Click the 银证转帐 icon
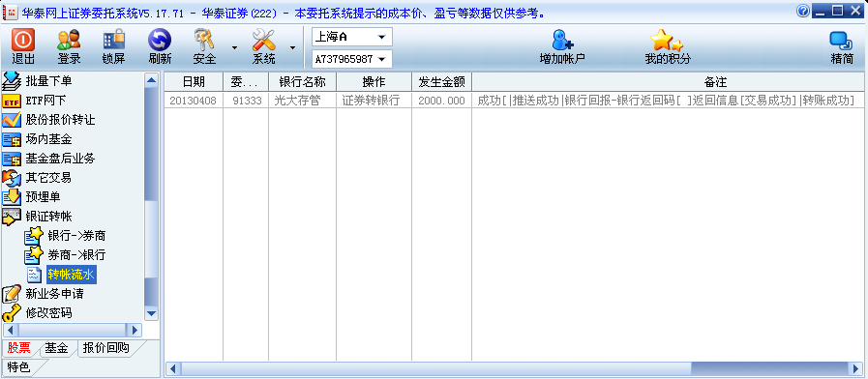This screenshot has width=868, height=379. (x=12, y=217)
